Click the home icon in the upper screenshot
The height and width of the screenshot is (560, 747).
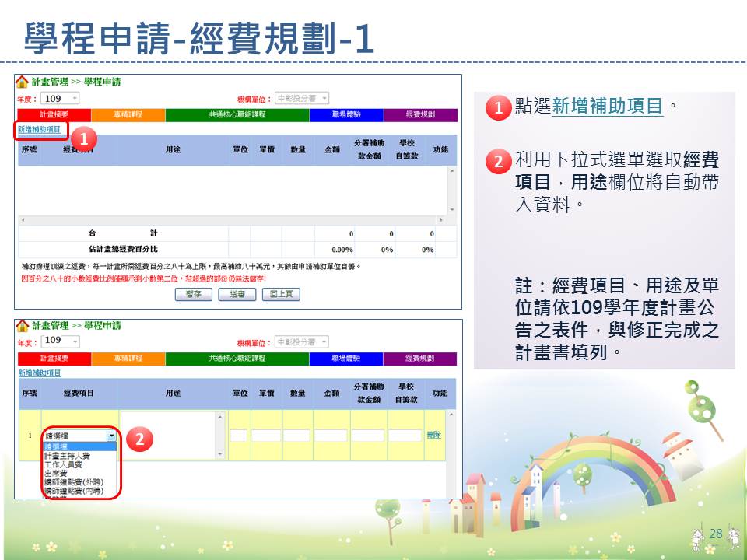point(23,82)
